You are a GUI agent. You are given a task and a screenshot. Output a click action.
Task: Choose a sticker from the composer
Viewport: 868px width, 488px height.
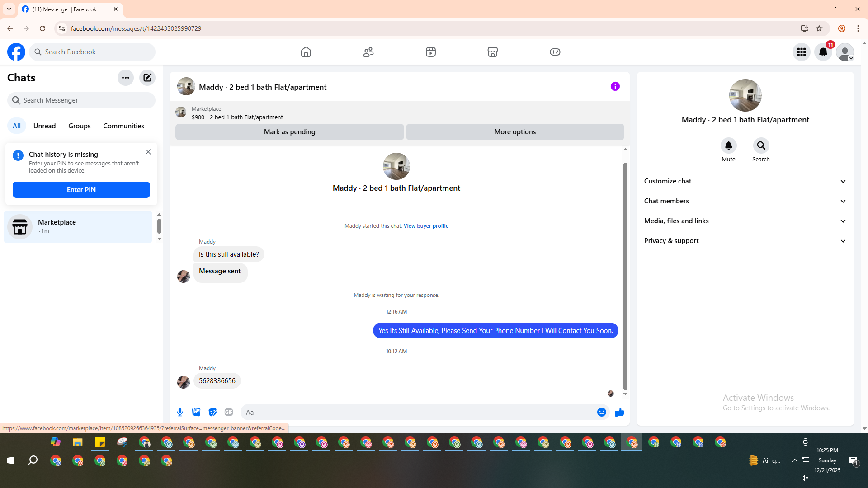(x=212, y=412)
